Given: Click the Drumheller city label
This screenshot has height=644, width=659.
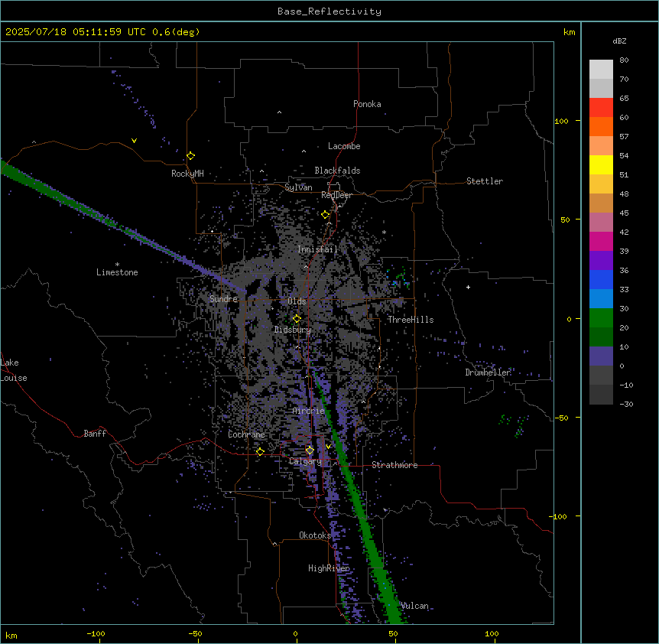Looking at the screenshot, I should 488,372.
